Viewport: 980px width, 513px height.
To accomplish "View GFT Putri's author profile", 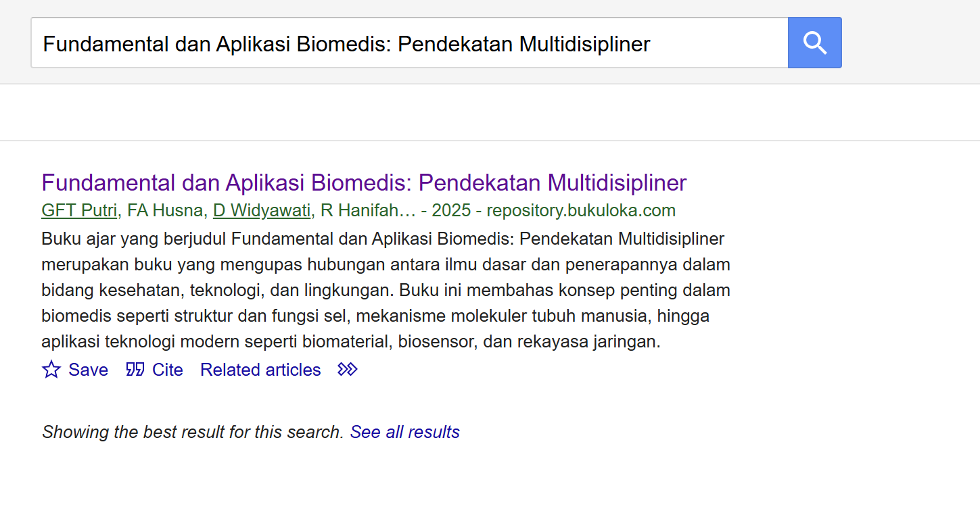I will click(x=78, y=210).
